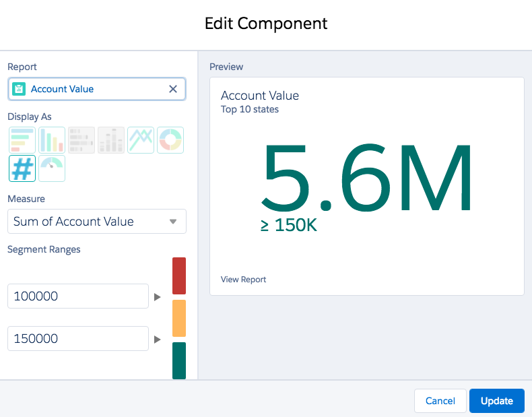Click the arrow next to the 100000 range

tap(158, 297)
